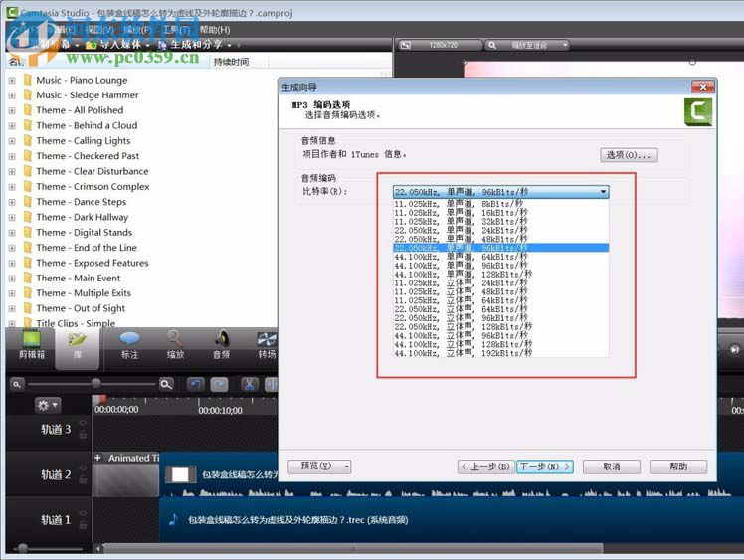Image resolution: width=744 pixels, height=560 pixels.
Task: Click the white clip thumbnail on track 2
Action: click(x=180, y=474)
